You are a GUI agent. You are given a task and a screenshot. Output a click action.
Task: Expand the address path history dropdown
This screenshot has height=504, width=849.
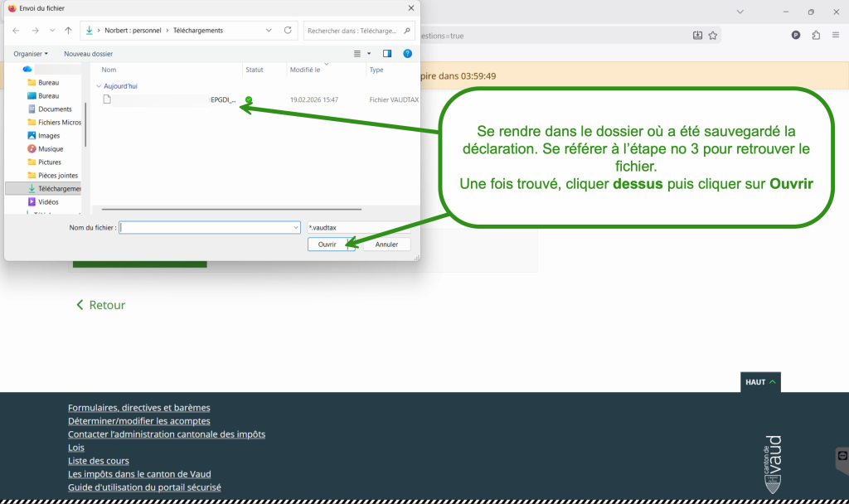pos(269,30)
